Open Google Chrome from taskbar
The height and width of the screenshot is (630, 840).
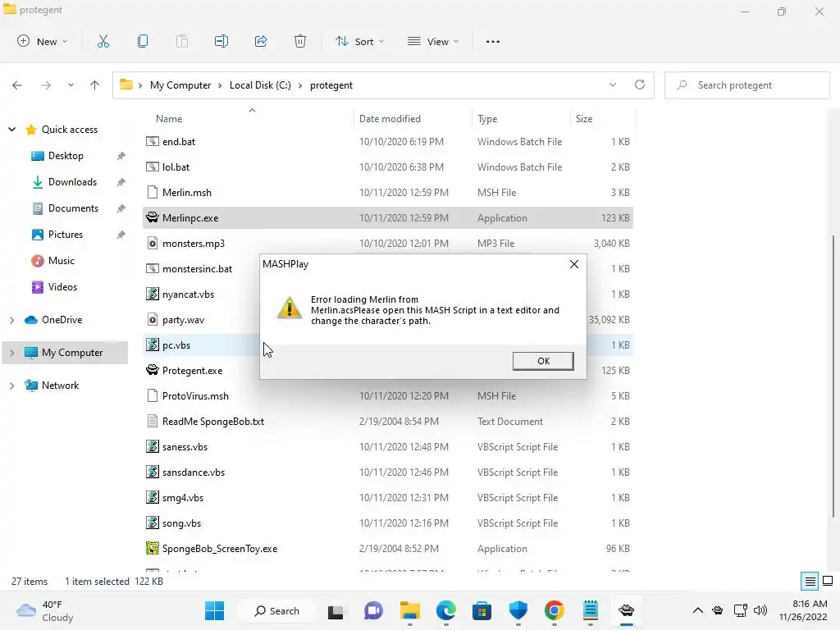[x=555, y=610]
